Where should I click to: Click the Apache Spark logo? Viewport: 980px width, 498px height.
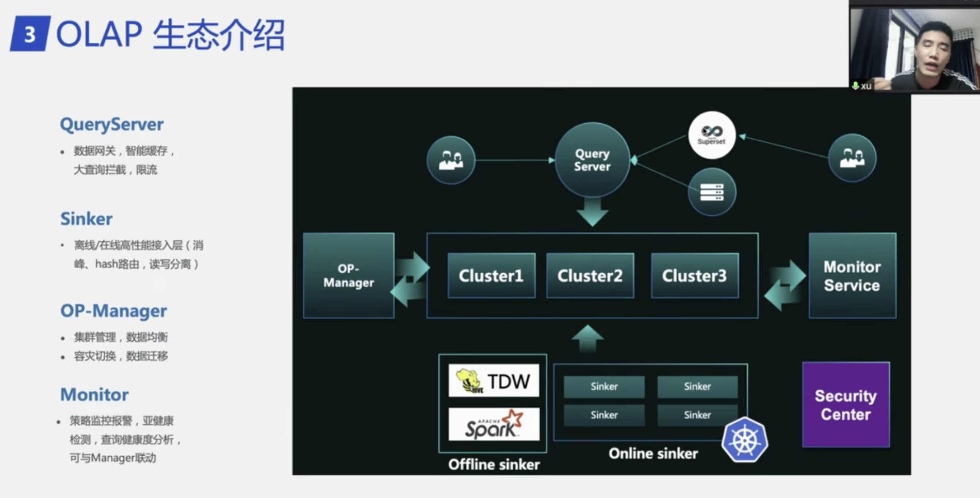click(494, 425)
